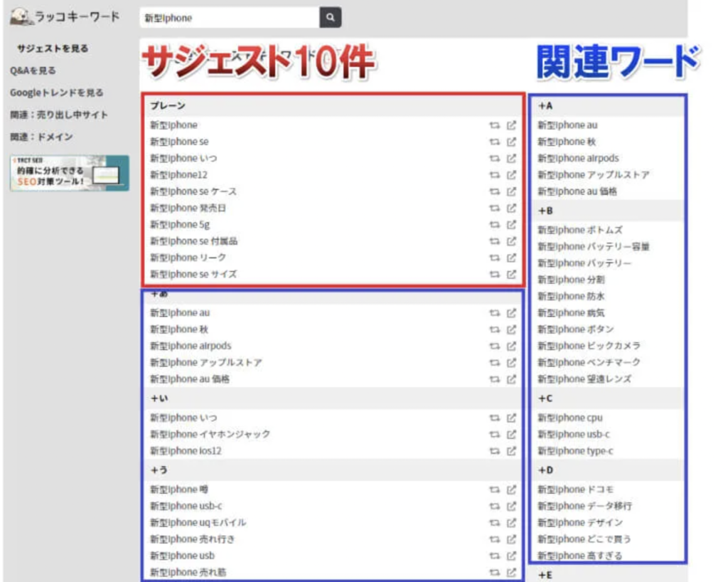Click 新型iphone バッテリー容量 in related words
Screen dimensions: 728x582
(594, 247)
